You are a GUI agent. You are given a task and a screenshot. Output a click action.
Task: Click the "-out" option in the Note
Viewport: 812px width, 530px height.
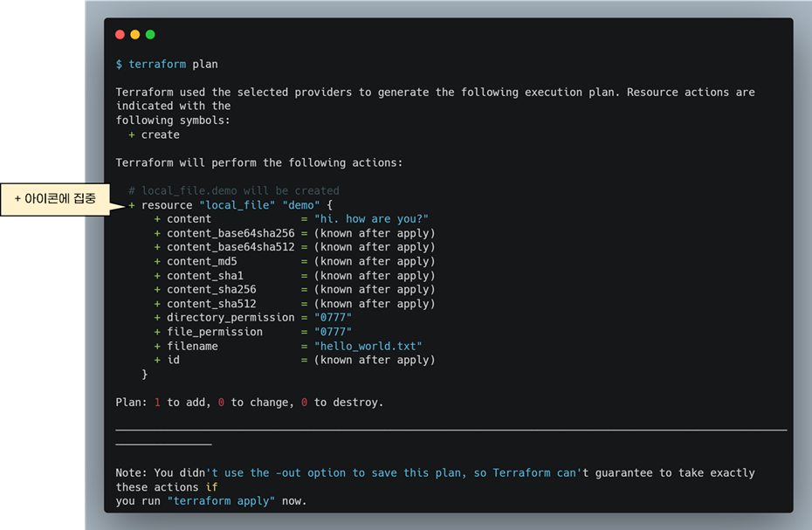point(288,473)
